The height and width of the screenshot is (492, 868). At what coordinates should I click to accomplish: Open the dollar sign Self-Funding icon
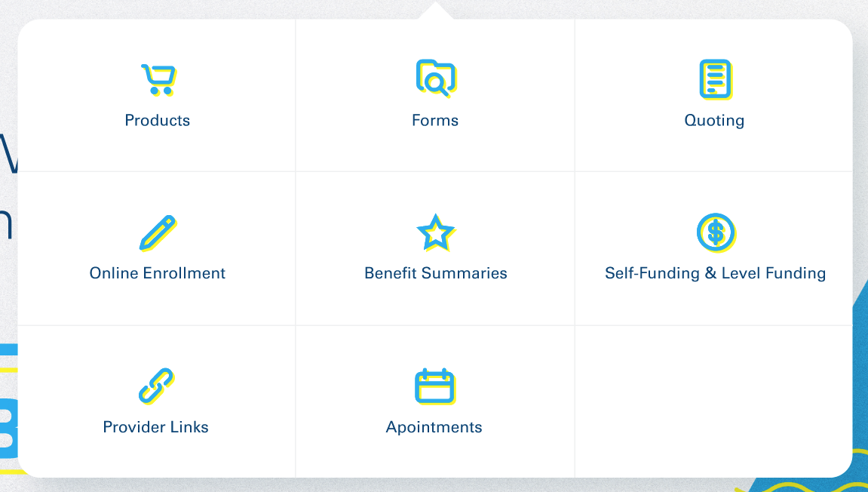(x=716, y=232)
